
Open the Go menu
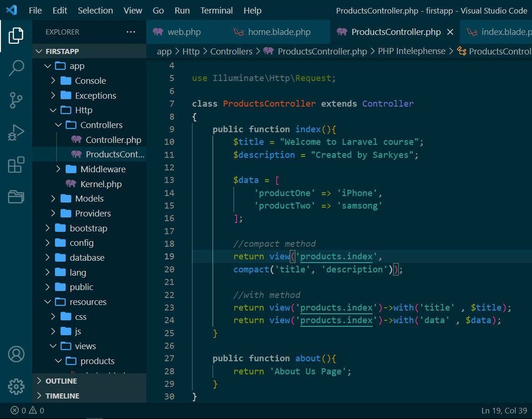tap(158, 11)
